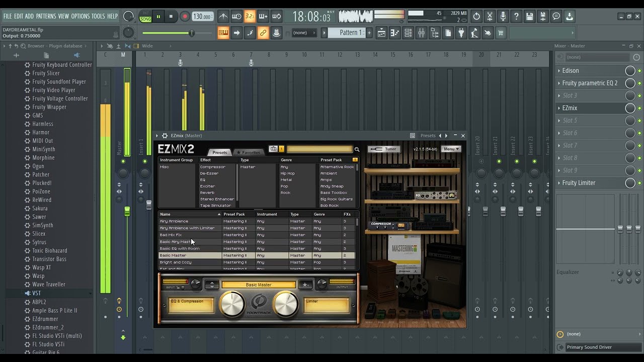Save project with the floppy disk icon
Screen dimensions: 644x362
tap(529, 17)
